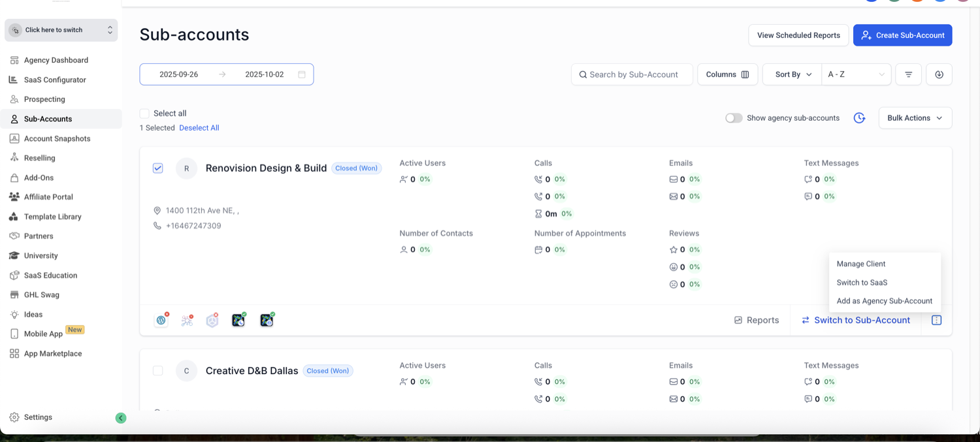Open Template Library

tap(52, 217)
